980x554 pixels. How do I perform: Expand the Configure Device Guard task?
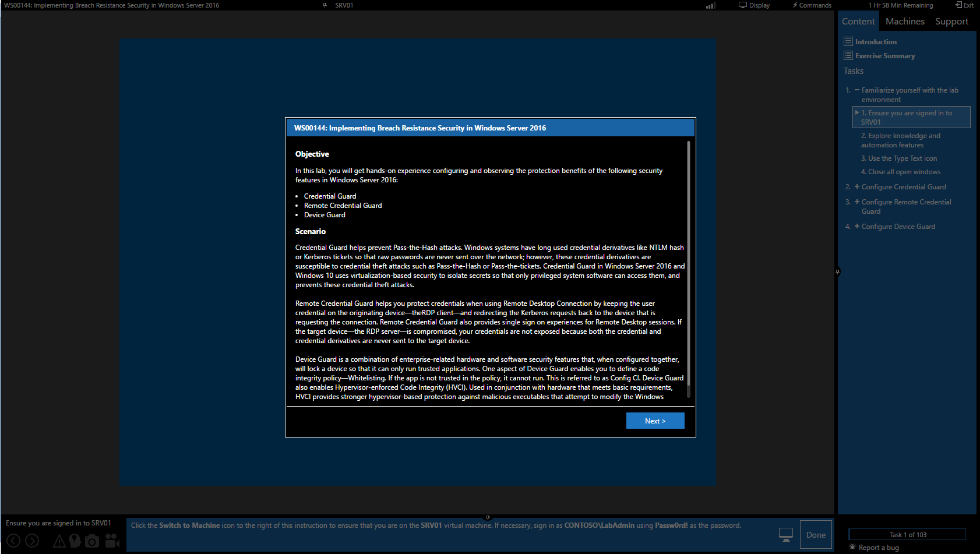click(857, 227)
